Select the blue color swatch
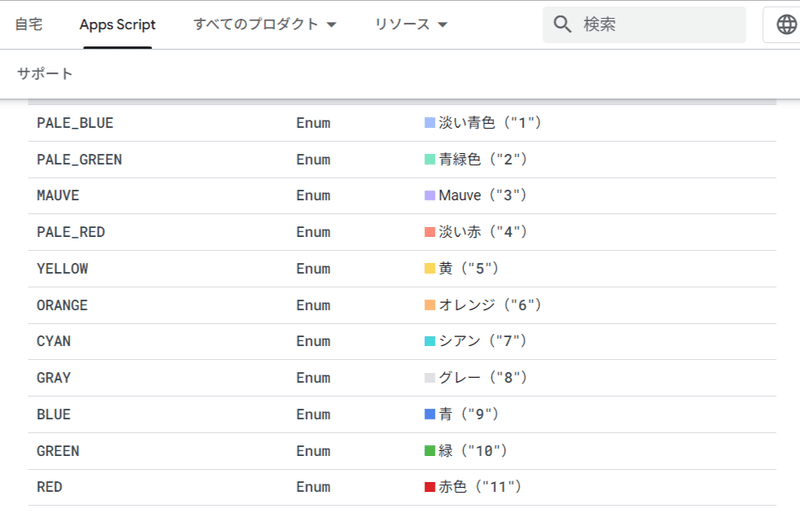 pos(430,414)
